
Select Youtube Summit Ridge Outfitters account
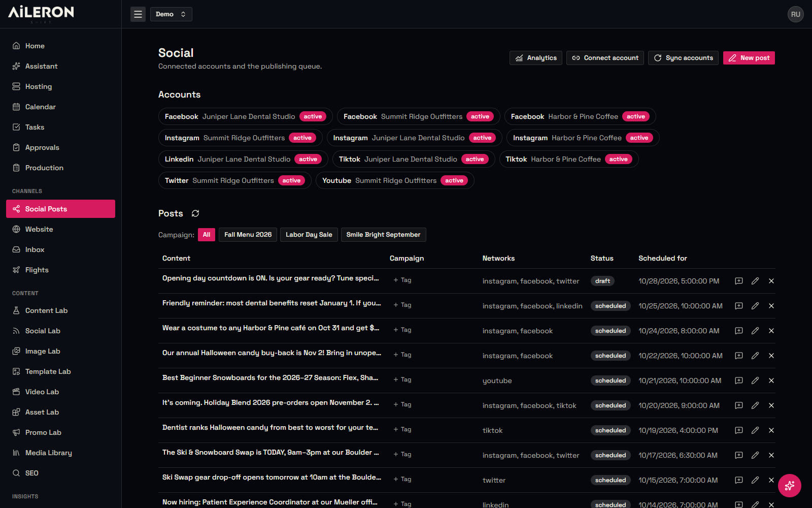pyautogui.click(x=395, y=180)
